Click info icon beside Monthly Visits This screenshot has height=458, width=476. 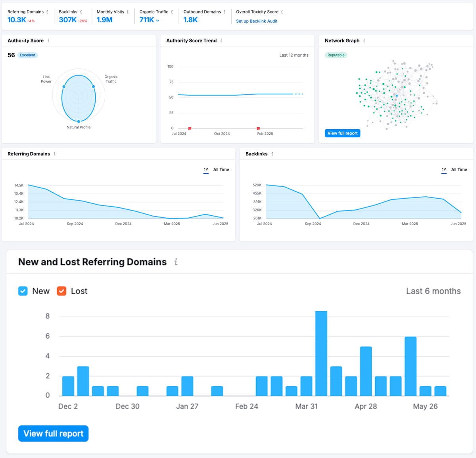tap(128, 12)
